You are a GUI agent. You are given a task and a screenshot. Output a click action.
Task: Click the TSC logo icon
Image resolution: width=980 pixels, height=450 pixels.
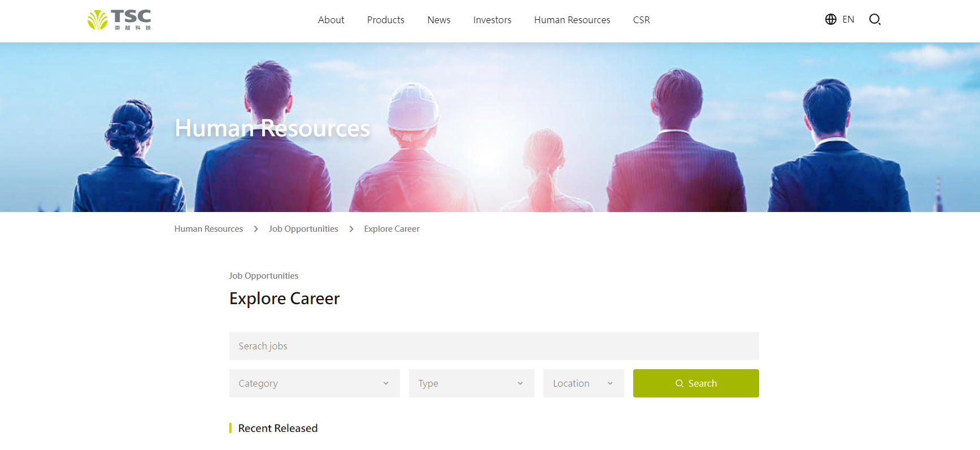(x=98, y=20)
